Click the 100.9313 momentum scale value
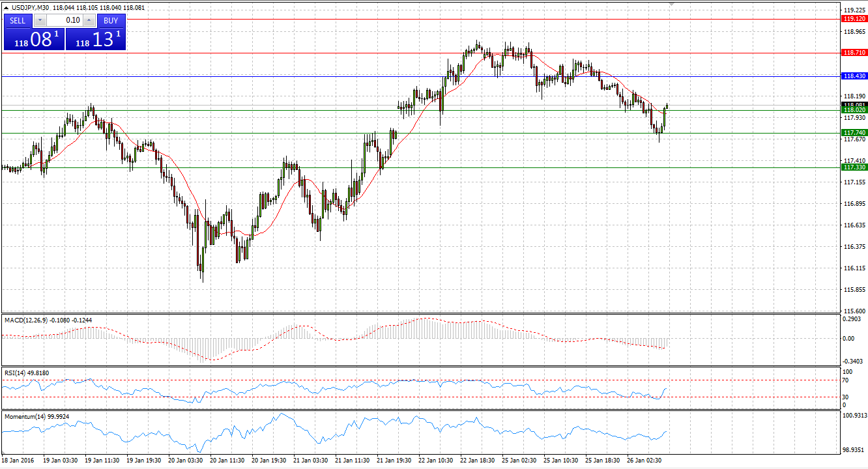The width and height of the screenshot is (868, 469). [x=854, y=415]
